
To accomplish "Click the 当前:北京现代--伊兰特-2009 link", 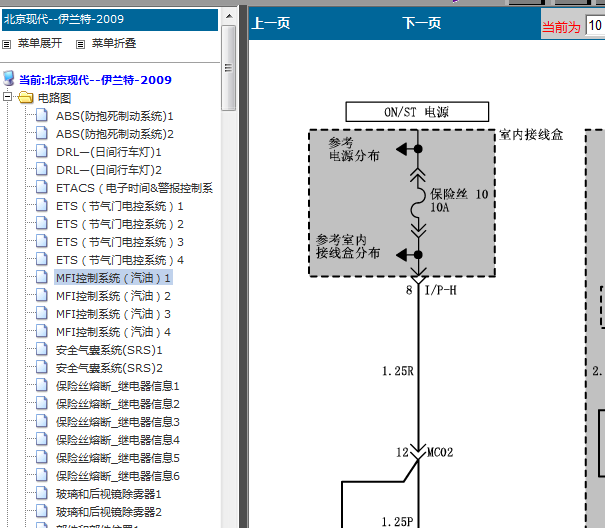I will [95, 80].
